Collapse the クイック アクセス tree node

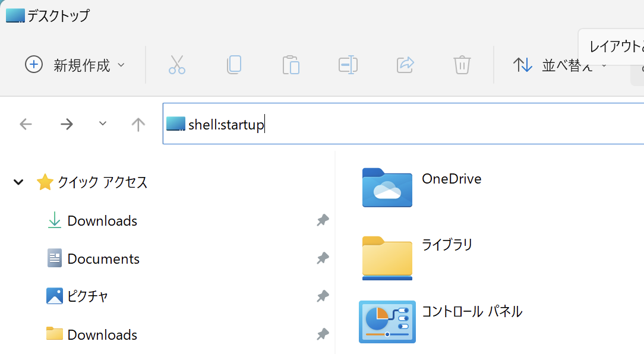pyautogui.click(x=18, y=182)
